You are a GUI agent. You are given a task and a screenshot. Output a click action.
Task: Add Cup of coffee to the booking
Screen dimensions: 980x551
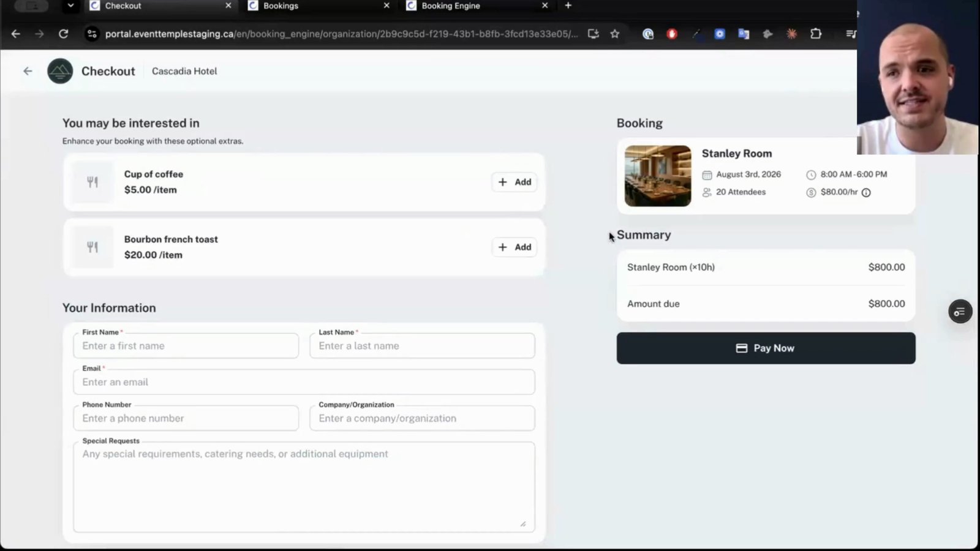[514, 182]
